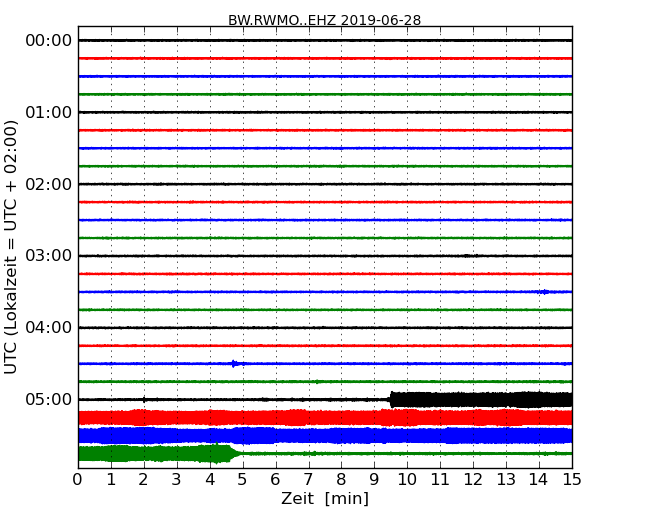
Task: Click the black trace signal onset at 05:00
Action: 391,399
